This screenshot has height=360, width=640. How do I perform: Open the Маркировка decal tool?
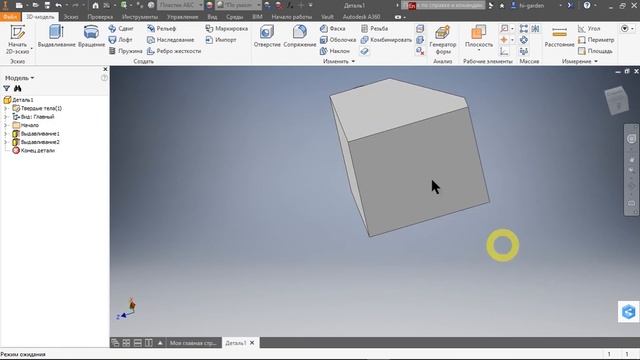tap(227, 29)
